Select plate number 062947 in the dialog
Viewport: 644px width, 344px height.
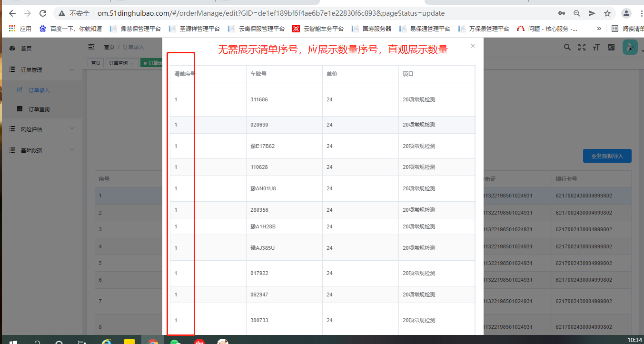pos(259,295)
